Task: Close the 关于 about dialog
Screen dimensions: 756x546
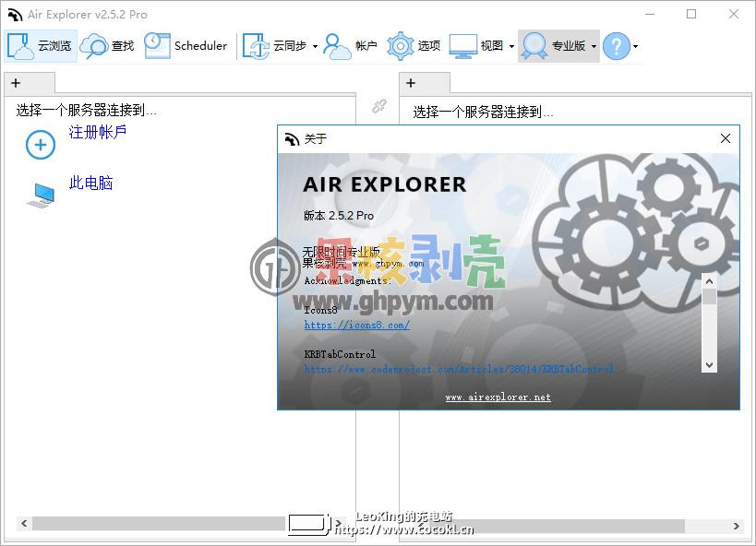Action: [x=726, y=138]
